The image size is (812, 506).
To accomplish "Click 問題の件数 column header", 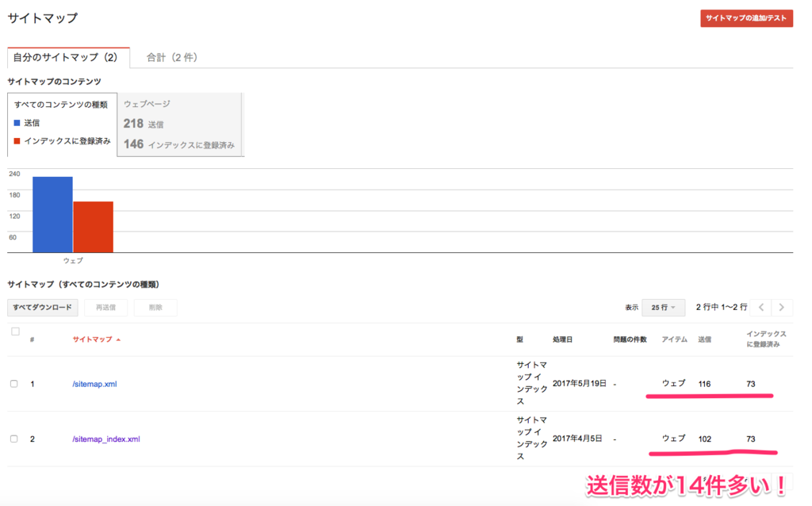I will click(630, 339).
